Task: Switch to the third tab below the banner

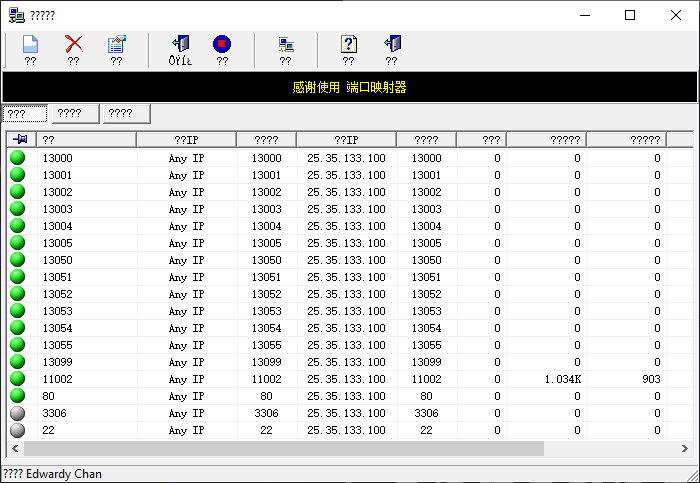Action: point(126,114)
